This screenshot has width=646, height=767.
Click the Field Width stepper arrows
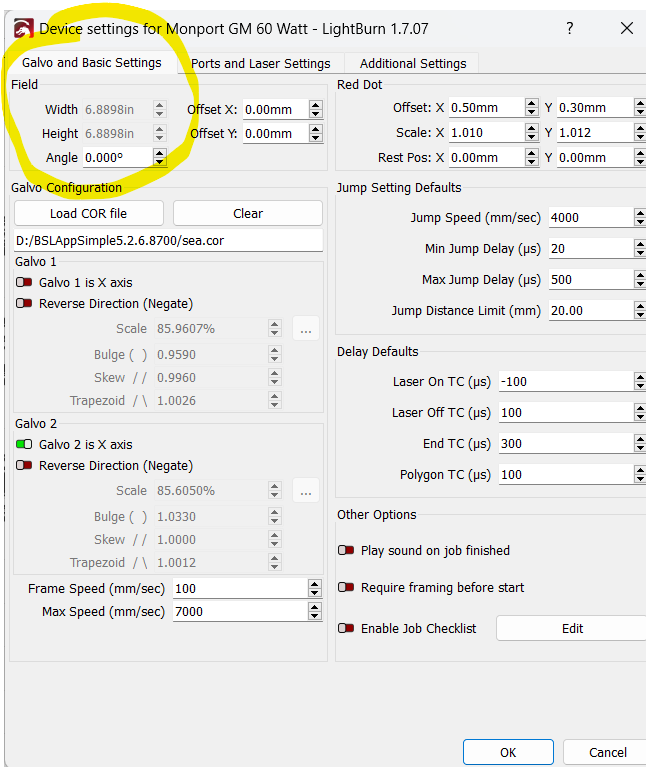(159, 109)
